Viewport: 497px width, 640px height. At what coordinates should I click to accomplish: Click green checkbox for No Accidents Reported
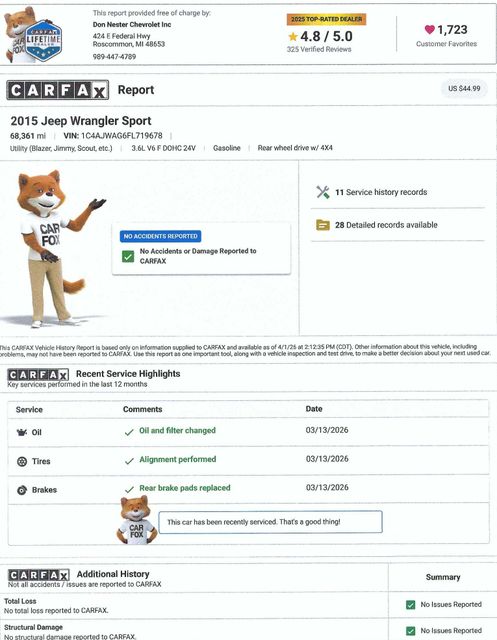(128, 256)
